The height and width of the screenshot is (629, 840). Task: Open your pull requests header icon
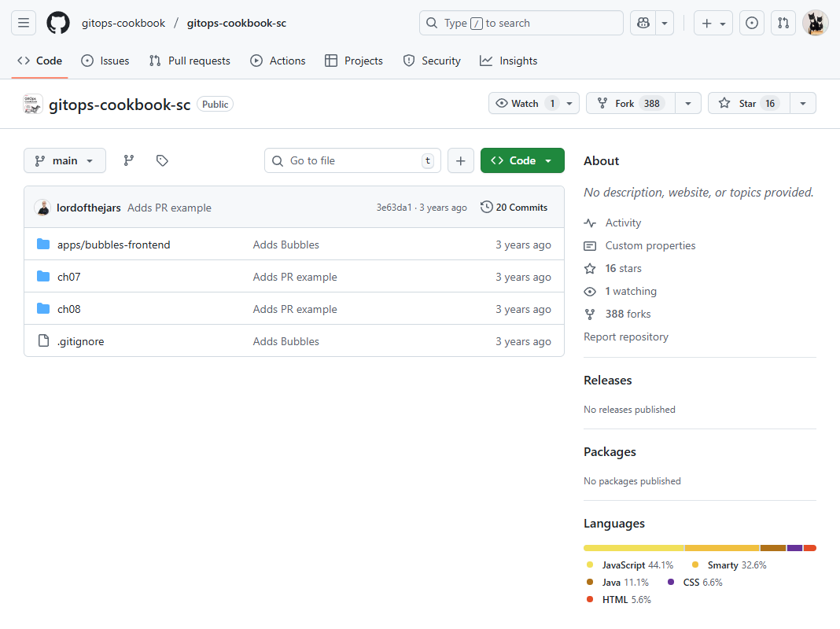(783, 23)
